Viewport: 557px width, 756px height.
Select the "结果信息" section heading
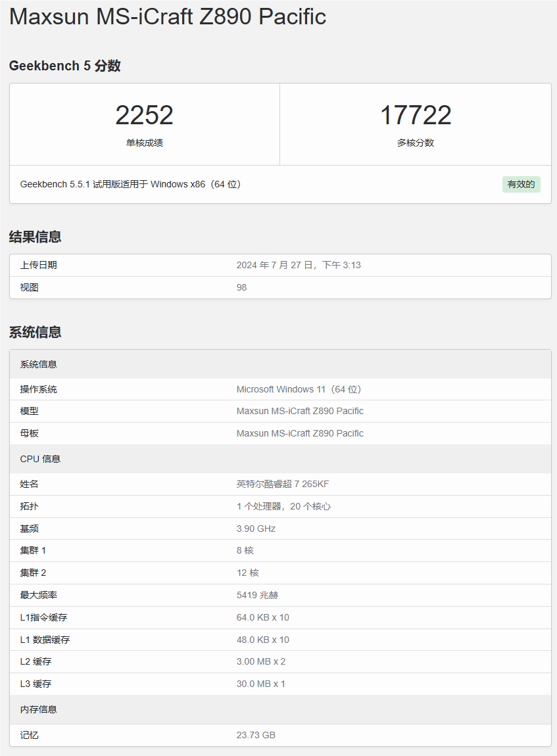[36, 237]
